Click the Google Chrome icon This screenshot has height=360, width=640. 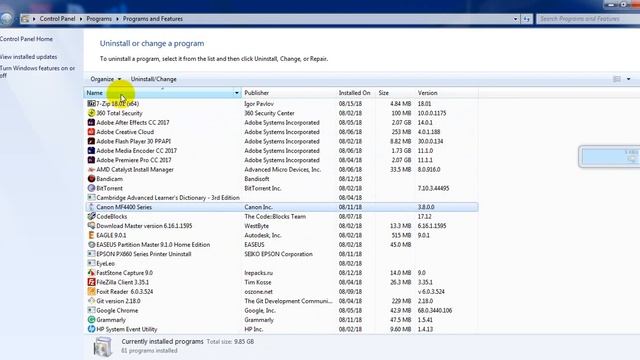click(x=91, y=310)
